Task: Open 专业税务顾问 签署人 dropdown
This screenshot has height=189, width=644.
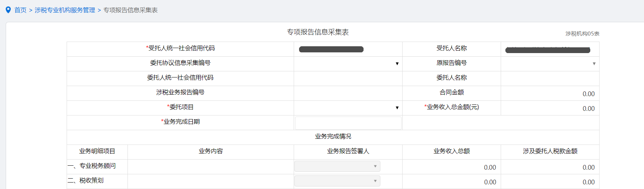Action: click(x=337, y=166)
